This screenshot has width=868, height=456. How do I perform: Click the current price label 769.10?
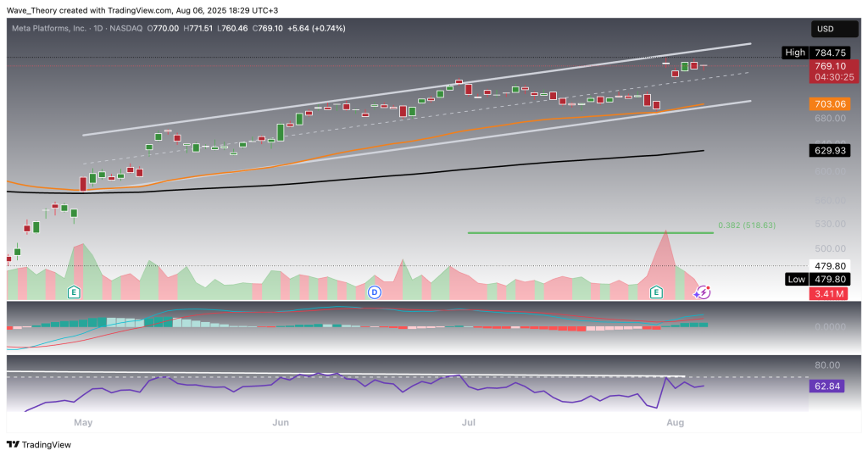click(830, 66)
